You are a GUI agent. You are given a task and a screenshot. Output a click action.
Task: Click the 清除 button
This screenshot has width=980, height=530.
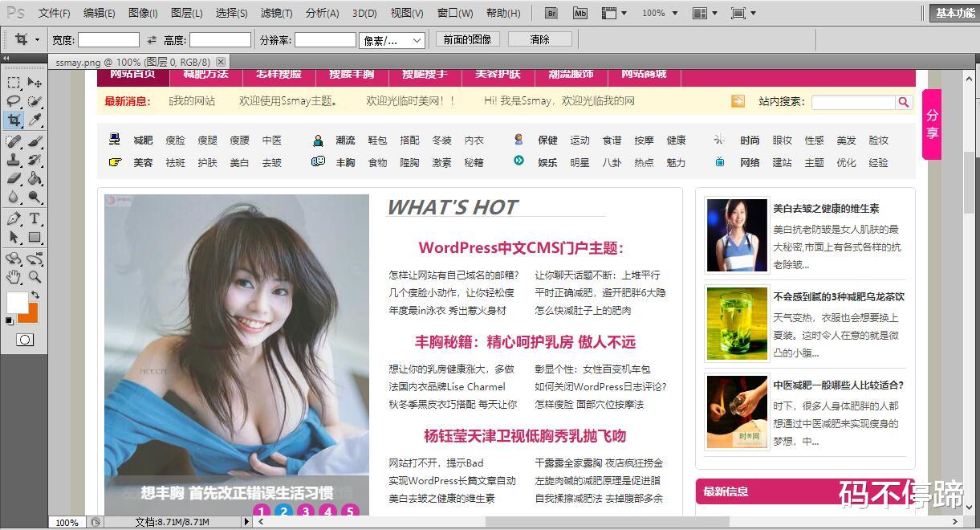pos(538,39)
